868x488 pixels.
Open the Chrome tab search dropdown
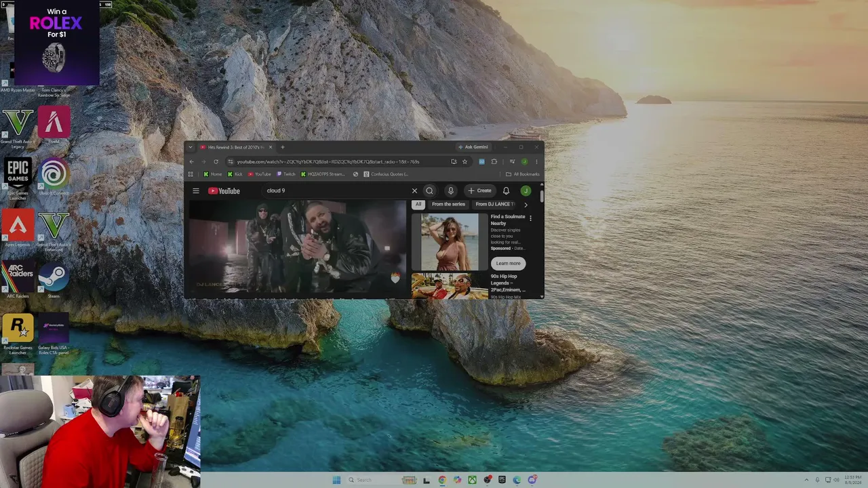[x=191, y=147]
